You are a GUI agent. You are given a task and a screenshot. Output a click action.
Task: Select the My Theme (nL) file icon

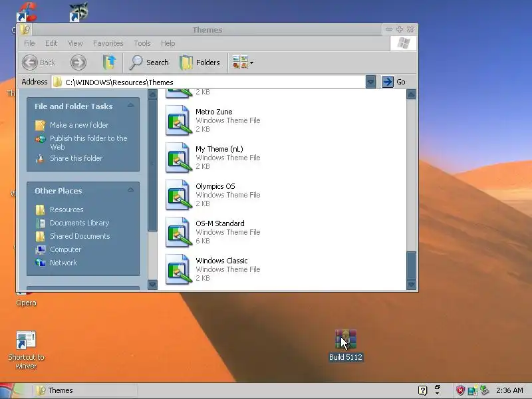pyautogui.click(x=178, y=158)
